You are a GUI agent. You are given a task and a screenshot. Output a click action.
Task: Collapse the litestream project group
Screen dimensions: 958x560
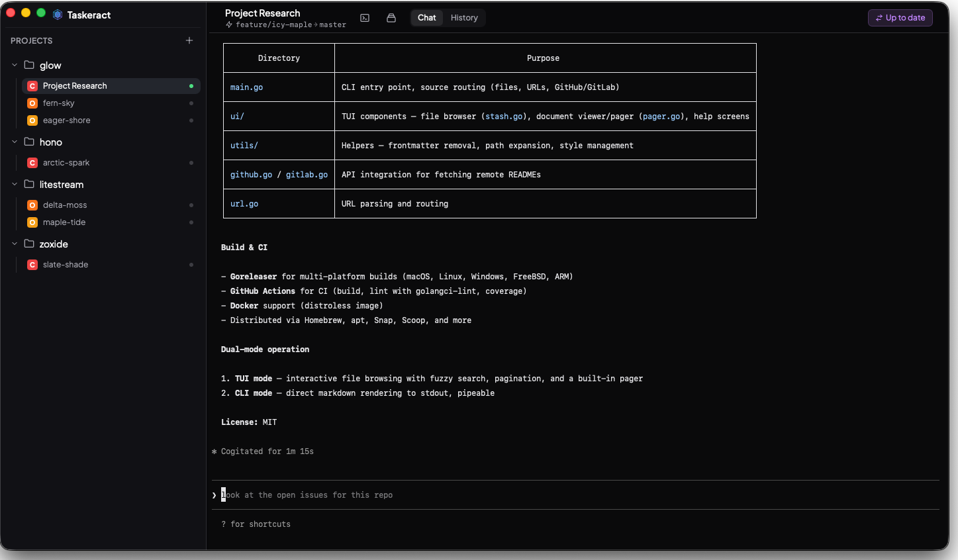tap(15, 184)
